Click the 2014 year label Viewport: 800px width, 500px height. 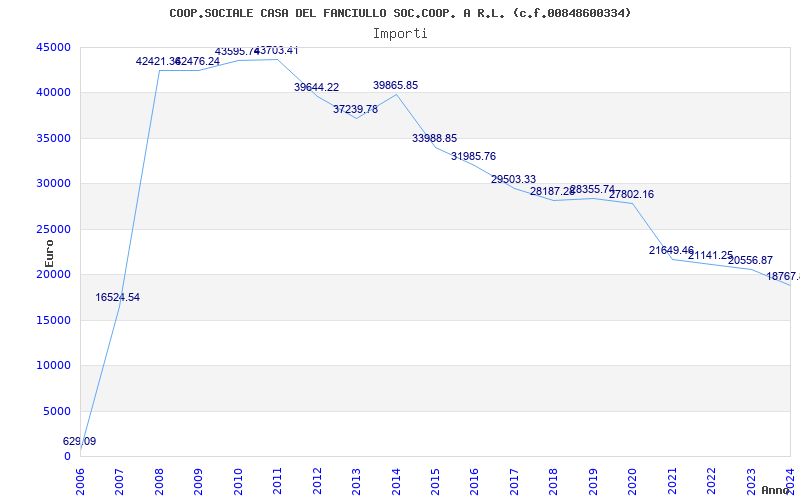point(395,481)
